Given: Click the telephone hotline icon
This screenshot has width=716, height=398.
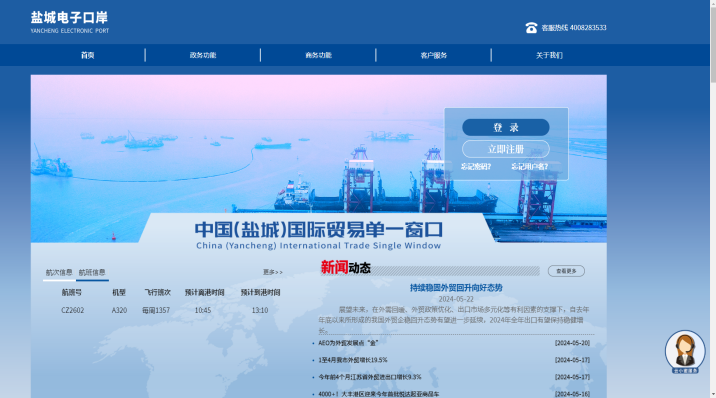Looking at the screenshot, I should pos(531,28).
